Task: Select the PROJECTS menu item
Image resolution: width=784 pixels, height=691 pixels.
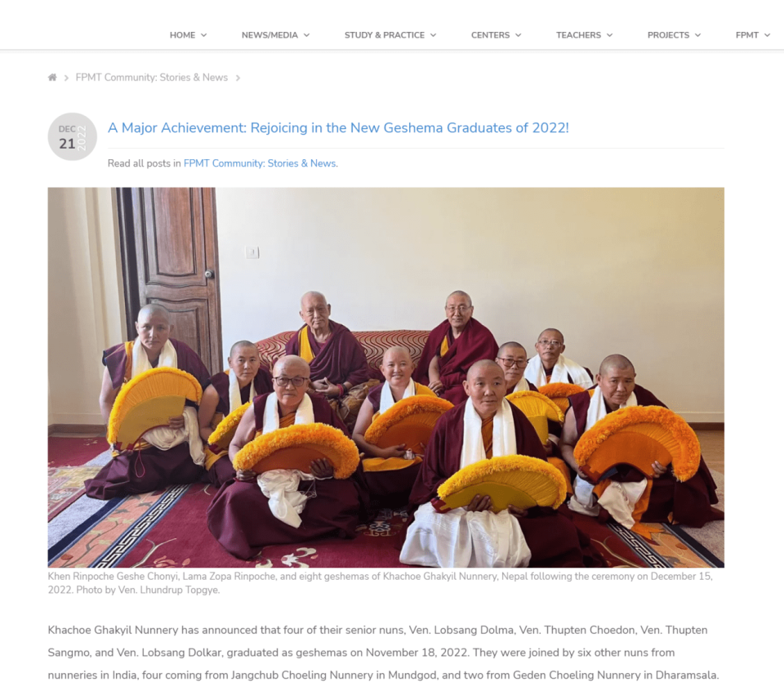Action: pos(668,35)
